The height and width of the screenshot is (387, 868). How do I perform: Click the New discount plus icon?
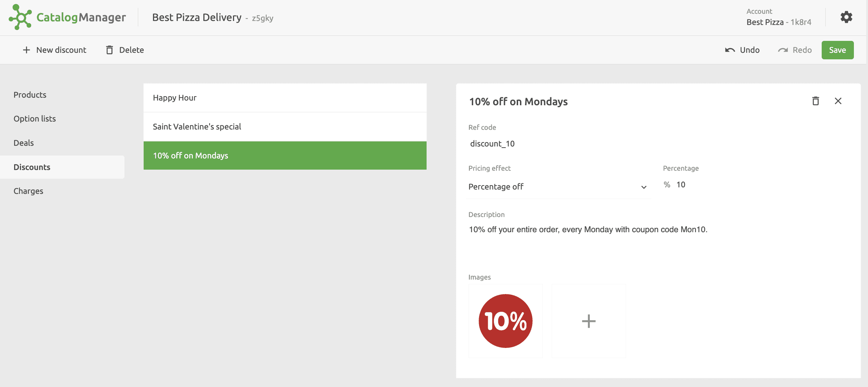(x=26, y=50)
